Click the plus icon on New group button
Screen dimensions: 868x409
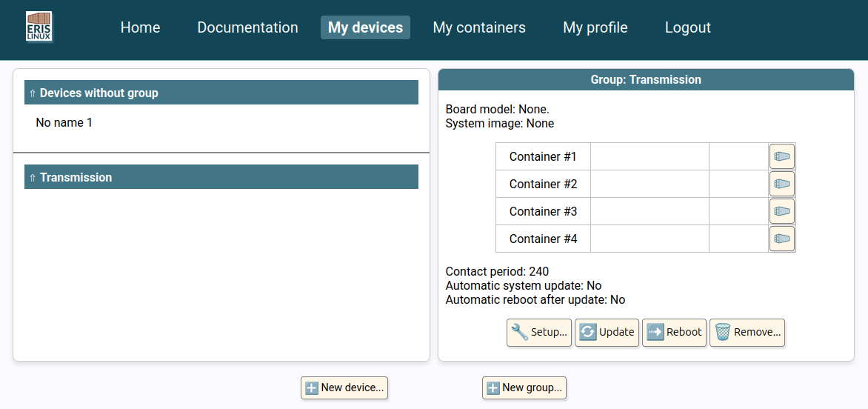point(493,388)
